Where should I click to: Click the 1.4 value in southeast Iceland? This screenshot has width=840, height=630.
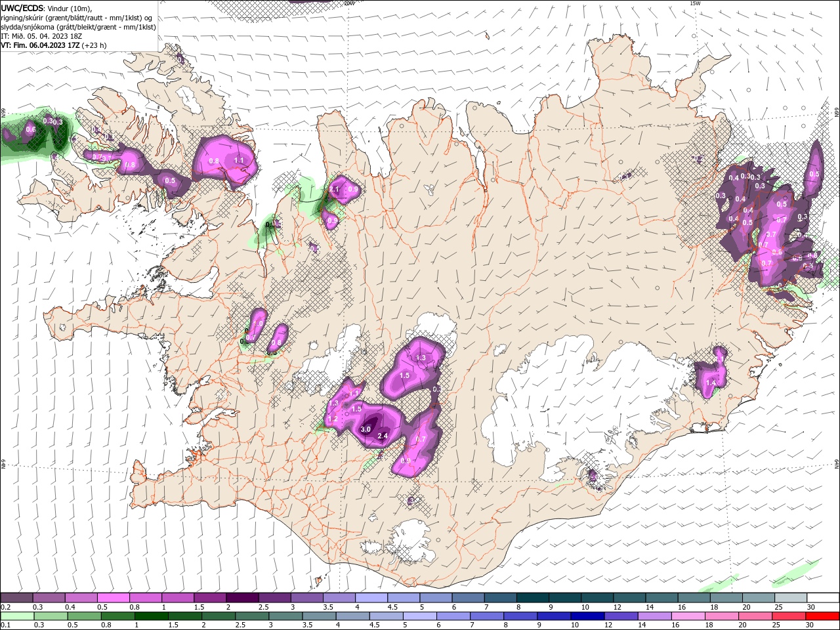pos(711,383)
